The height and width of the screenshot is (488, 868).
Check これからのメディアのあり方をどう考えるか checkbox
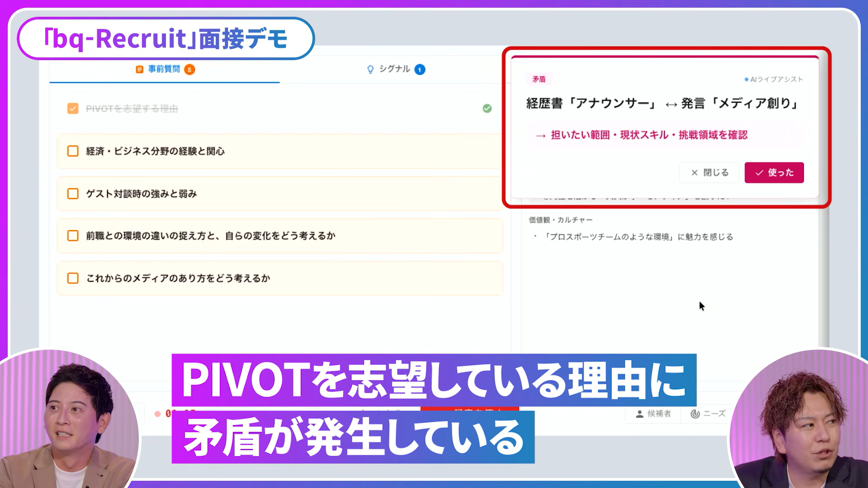coord(73,278)
